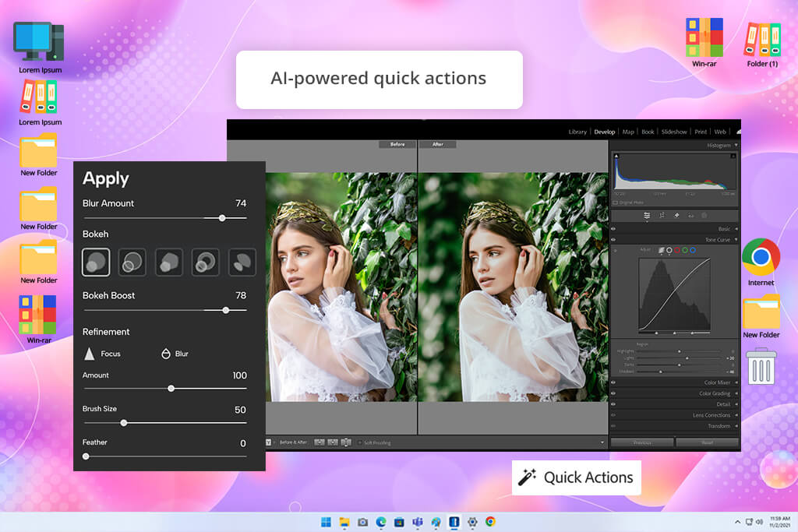Open Windows Start menu on taskbar

coord(326,522)
